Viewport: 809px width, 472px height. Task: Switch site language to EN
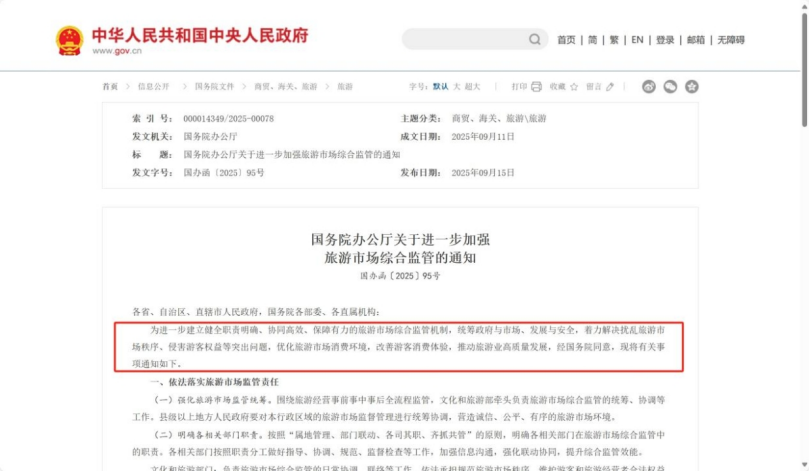637,40
